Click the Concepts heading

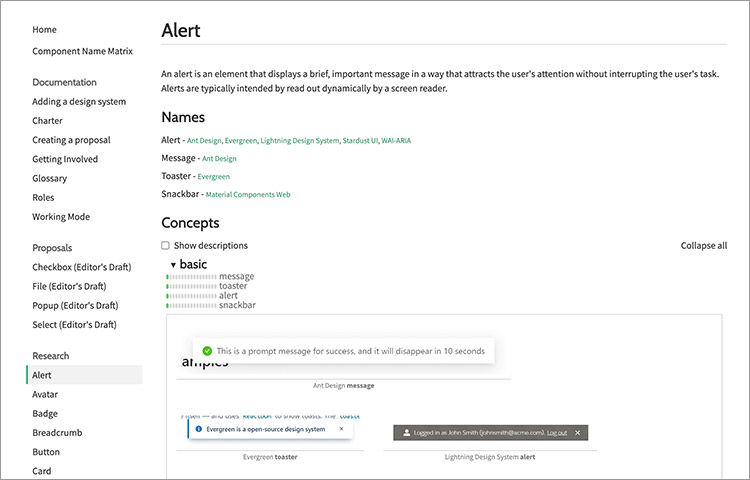click(190, 223)
